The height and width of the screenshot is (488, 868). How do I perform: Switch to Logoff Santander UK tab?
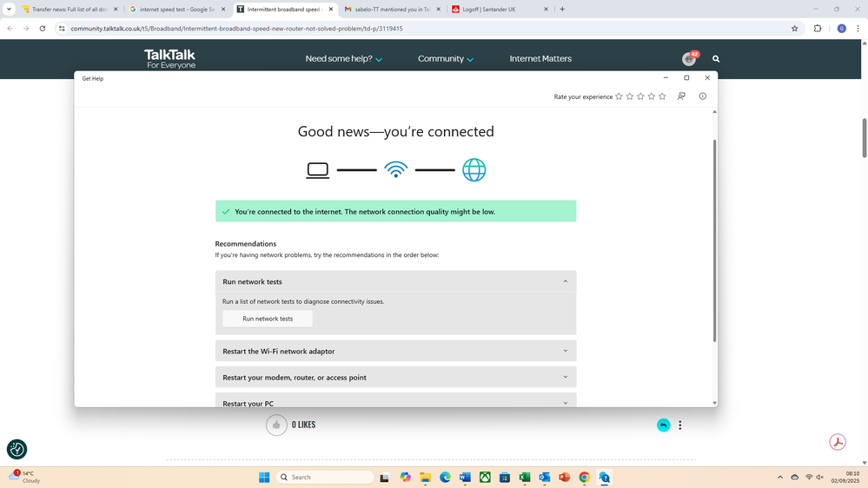(x=500, y=9)
